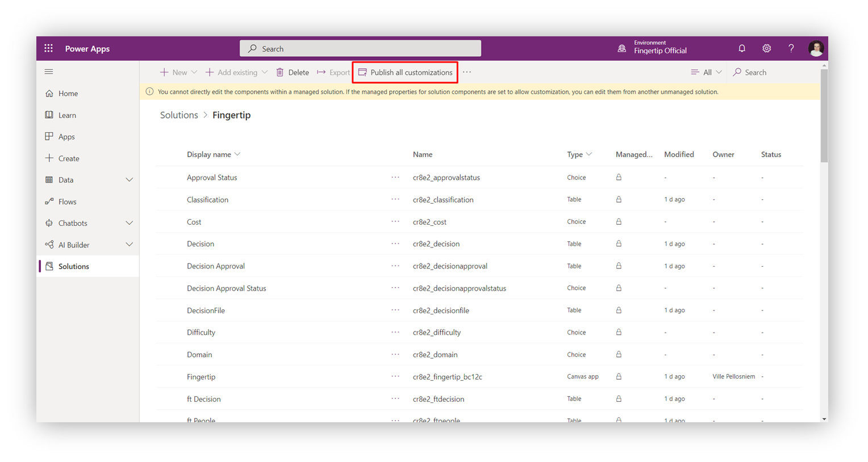The height and width of the screenshot is (462, 868).
Task: Open more options for Classification row
Action: tap(395, 199)
